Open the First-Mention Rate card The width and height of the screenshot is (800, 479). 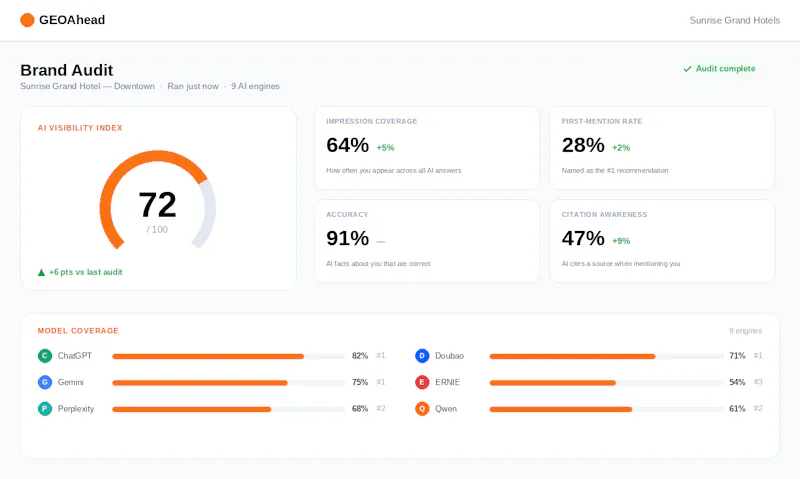click(662, 148)
